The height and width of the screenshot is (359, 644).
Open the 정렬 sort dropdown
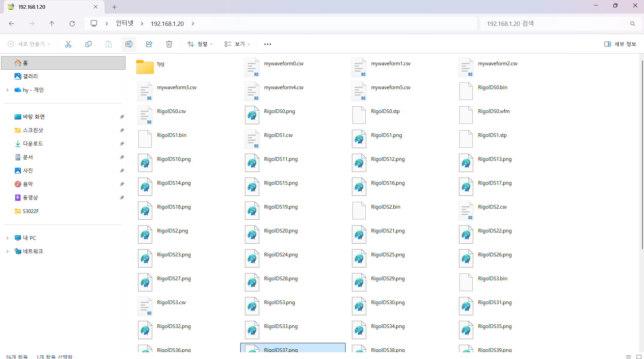point(200,44)
